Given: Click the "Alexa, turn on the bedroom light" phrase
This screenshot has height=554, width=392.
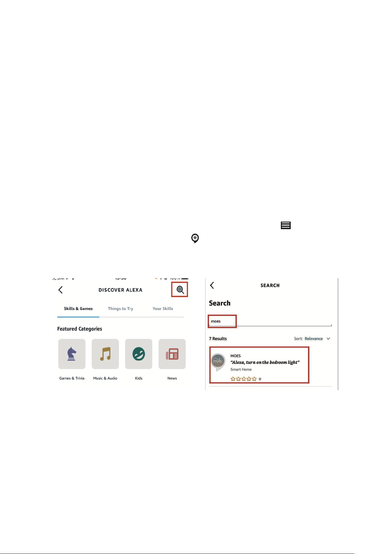Looking at the screenshot, I should [x=265, y=362].
